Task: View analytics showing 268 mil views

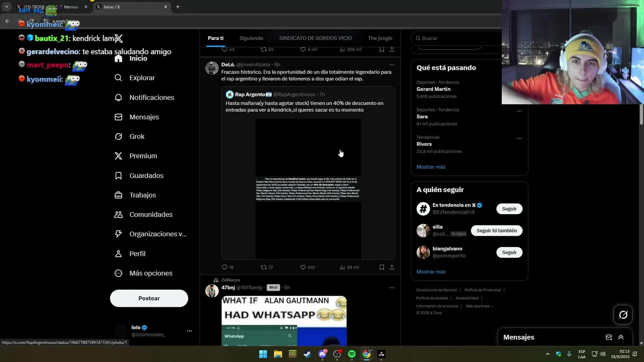Action: [x=351, y=49]
